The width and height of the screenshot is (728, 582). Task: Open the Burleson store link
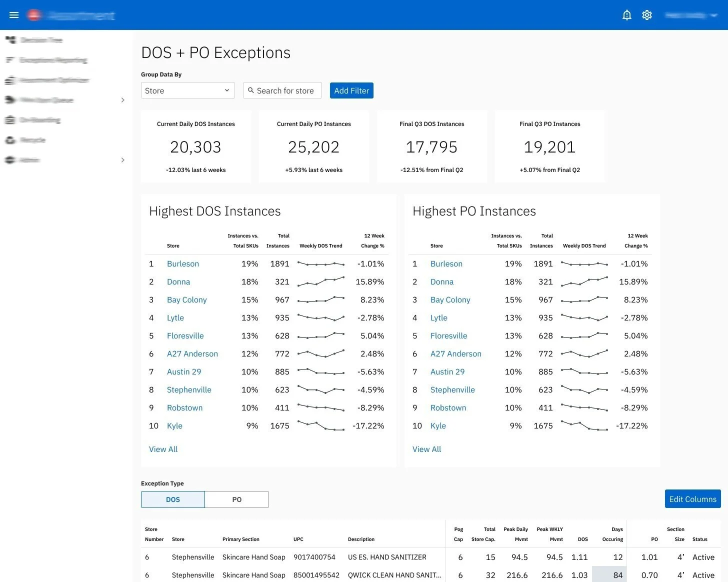point(182,263)
